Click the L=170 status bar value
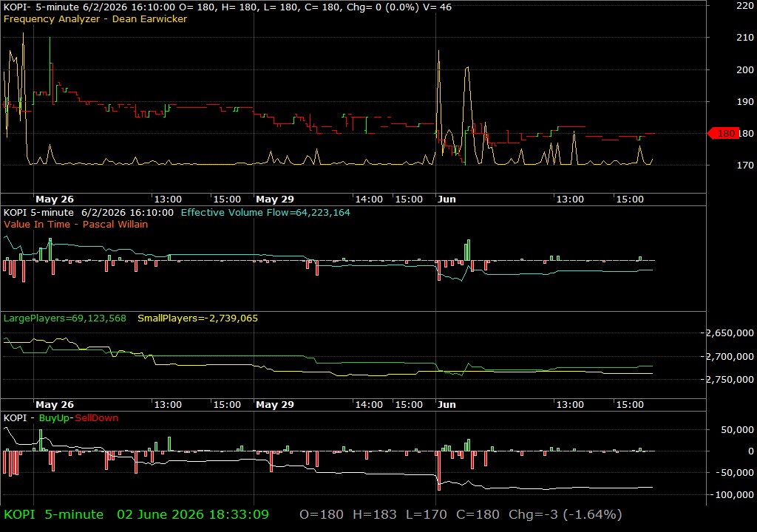The height and width of the screenshot is (532, 757). 427,514
